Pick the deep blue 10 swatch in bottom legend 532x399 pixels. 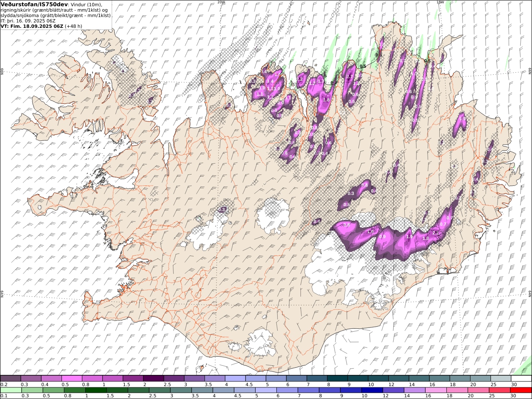coord(372,390)
